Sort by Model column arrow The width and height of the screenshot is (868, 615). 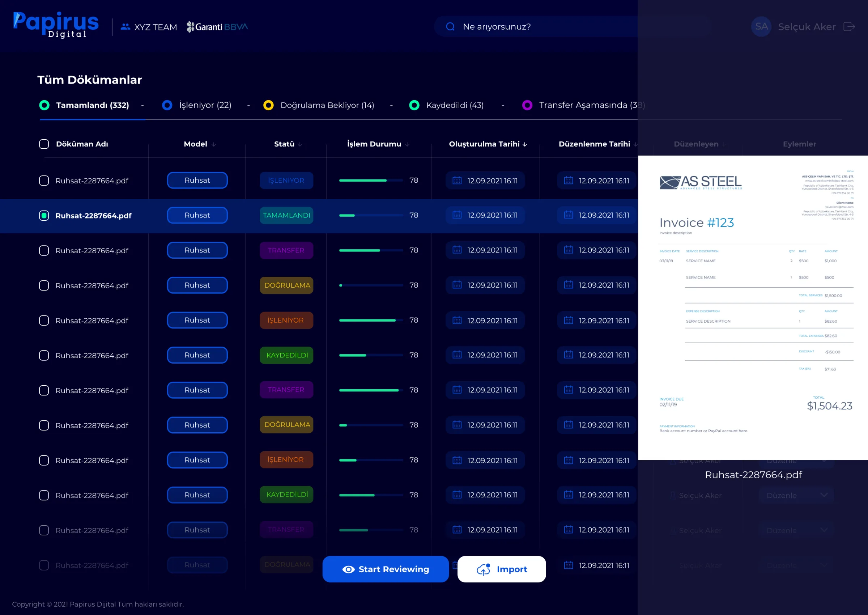pos(213,144)
